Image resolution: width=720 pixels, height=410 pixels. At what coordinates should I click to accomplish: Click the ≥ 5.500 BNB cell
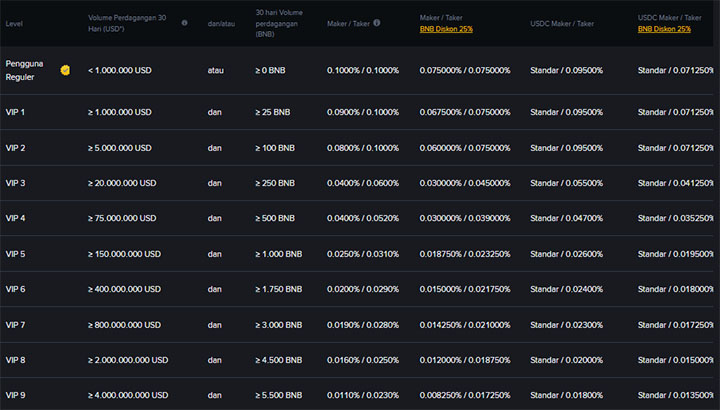[278, 395]
